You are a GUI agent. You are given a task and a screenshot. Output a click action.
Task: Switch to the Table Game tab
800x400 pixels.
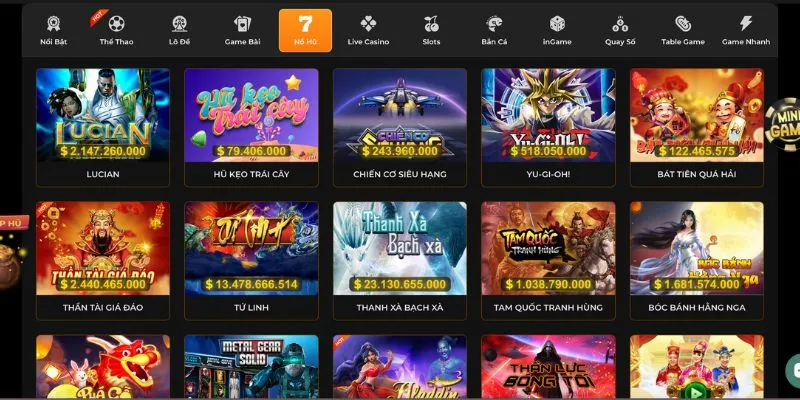[683, 31]
